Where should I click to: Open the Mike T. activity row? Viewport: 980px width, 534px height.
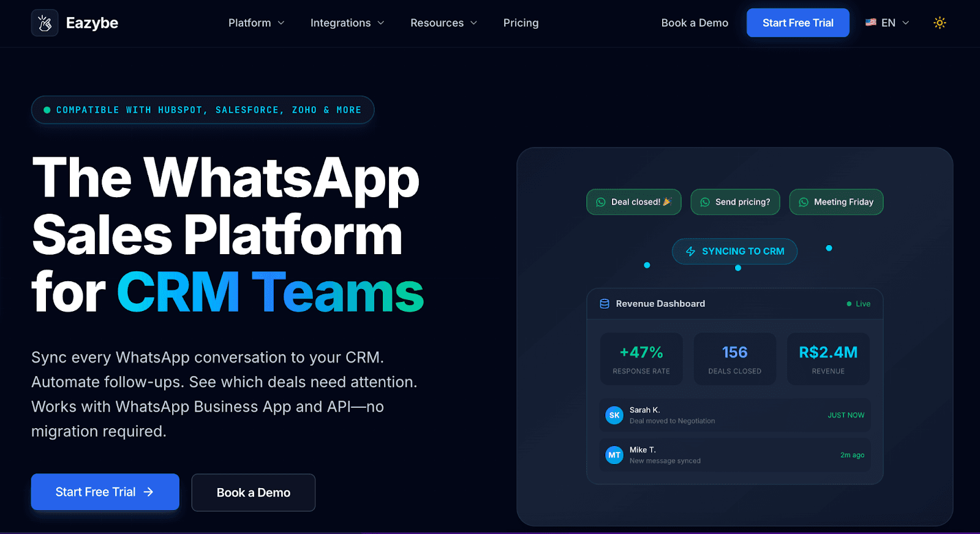pyautogui.click(x=735, y=455)
